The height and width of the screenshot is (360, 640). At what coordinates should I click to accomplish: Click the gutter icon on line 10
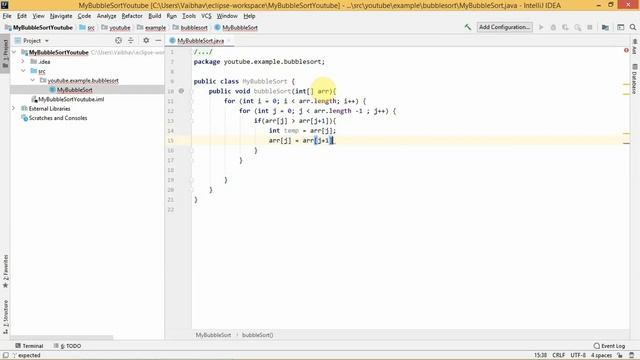click(181, 91)
